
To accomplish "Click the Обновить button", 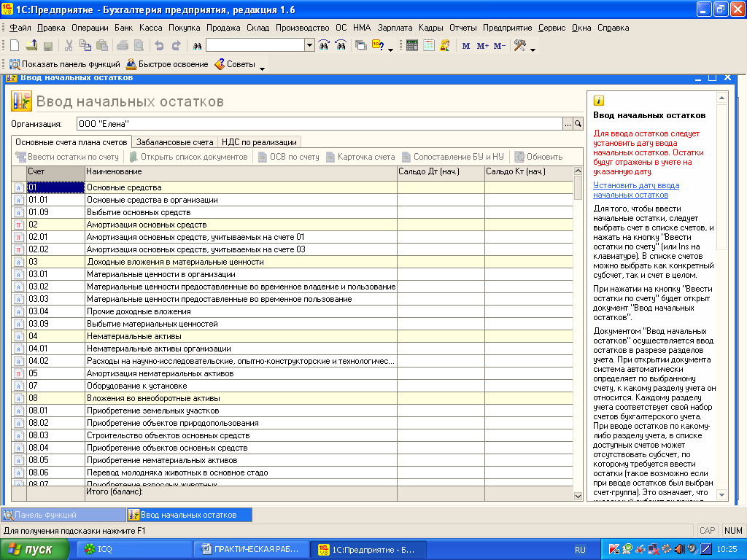I will click(x=538, y=157).
